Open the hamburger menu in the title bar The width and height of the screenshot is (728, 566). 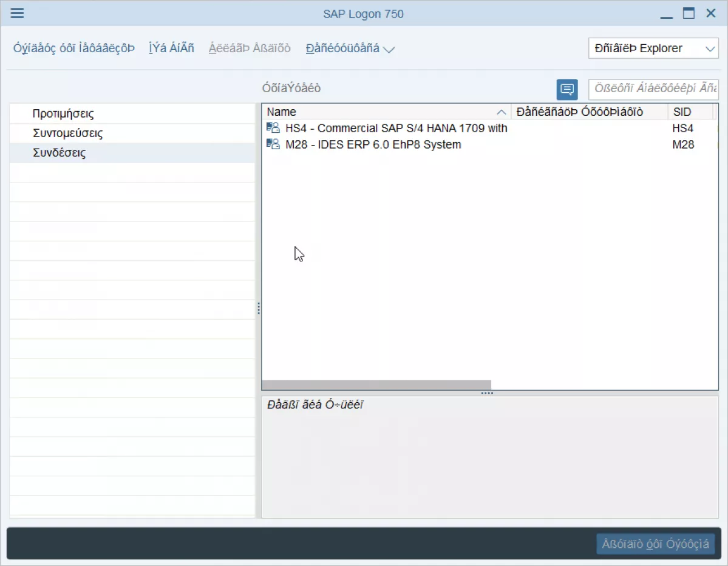click(x=17, y=13)
